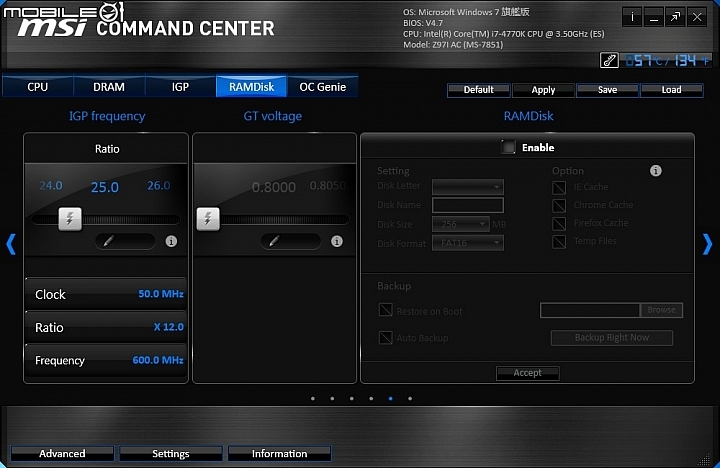Select the first page indicator dot

click(x=313, y=399)
